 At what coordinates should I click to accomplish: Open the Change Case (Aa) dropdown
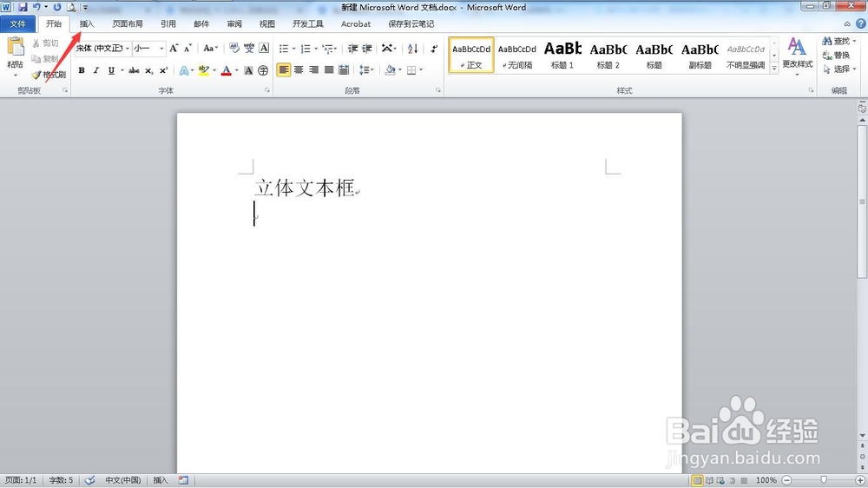(210, 48)
